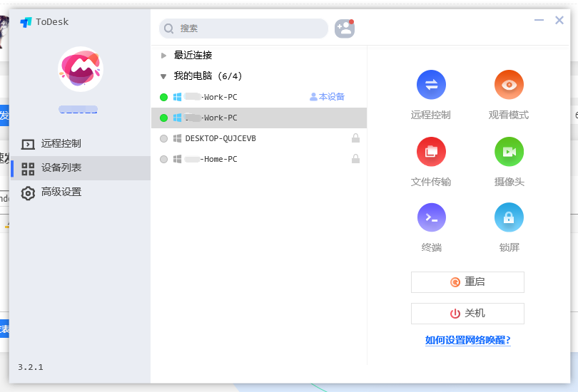Click the 终端 label
The height and width of the screenshot is (392, 578).
pyautogui.click(x=431, y=247)
